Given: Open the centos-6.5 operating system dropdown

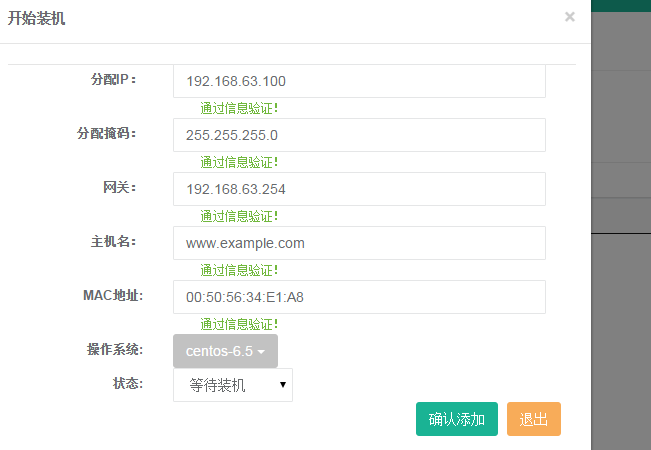Looking at the screenshot, I should 225,351.
